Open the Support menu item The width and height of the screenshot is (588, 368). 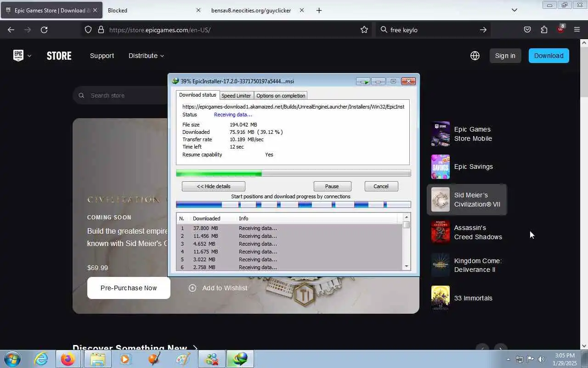pyautogui.click(x=102, y=56)
